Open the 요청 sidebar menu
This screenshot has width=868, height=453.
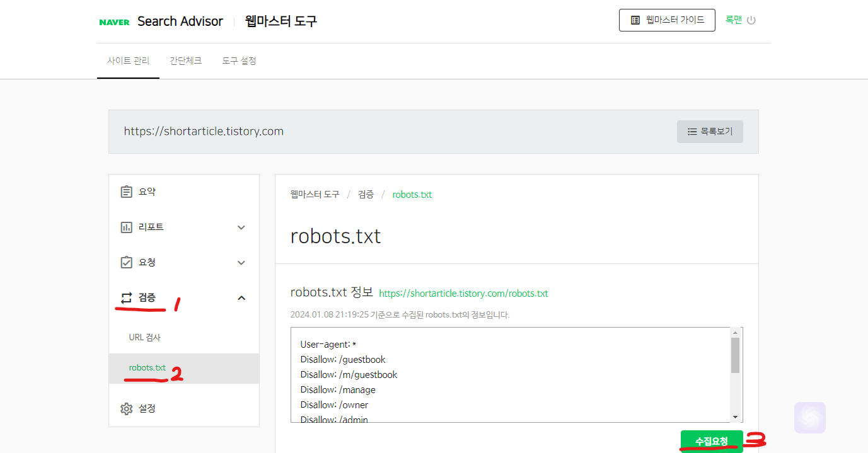pos(184,262)
